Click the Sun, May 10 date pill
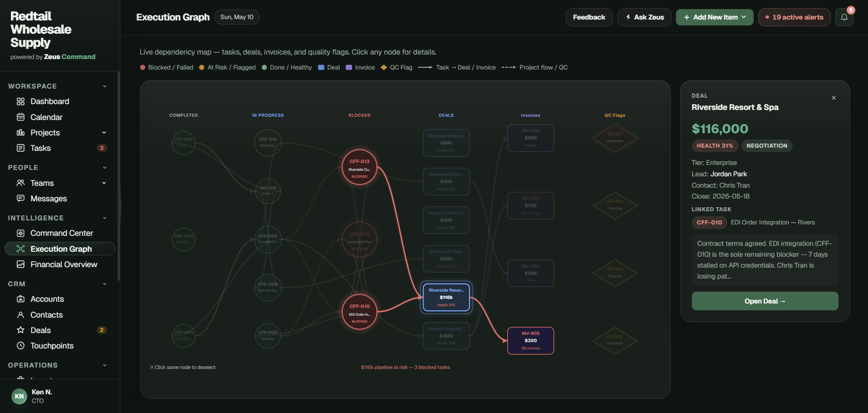 pos(237,17)
